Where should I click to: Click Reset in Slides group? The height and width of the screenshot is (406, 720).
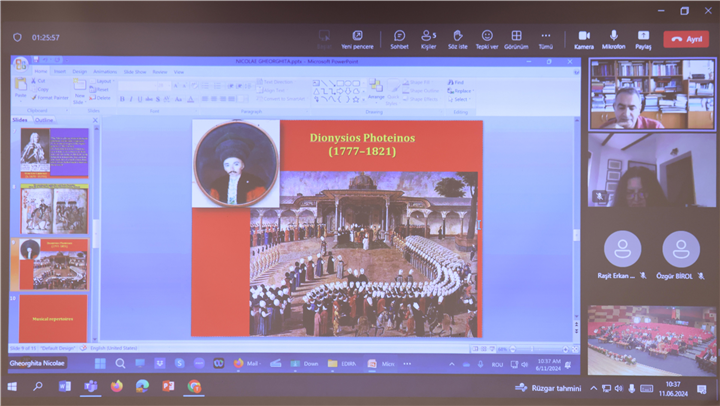(x=99, y=90)
